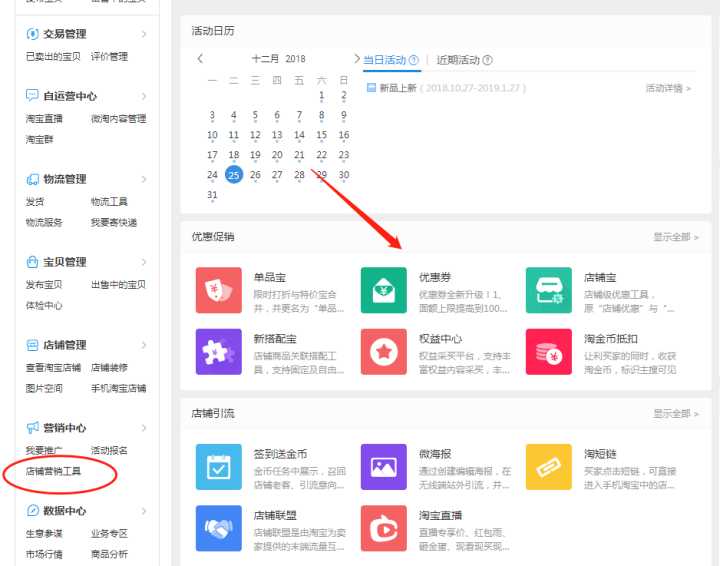Expand the 营销中心 section chevron
The image size is (720, 566).
coord(144,428)
